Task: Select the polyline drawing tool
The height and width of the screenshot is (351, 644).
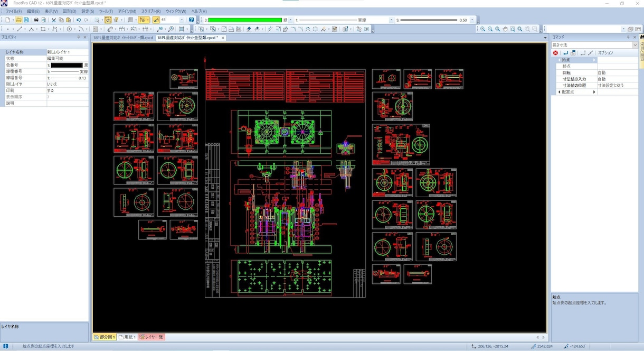Action: point(31,29)
